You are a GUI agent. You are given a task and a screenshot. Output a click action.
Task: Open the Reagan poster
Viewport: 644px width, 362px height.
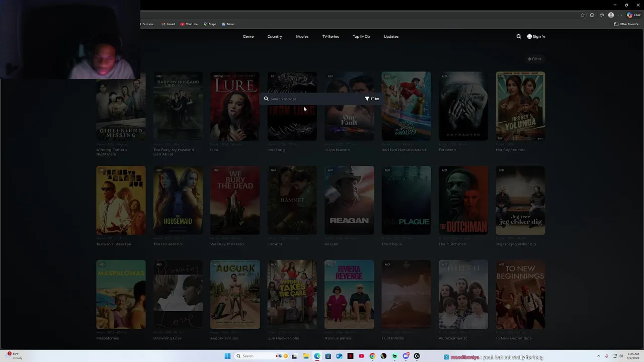[x=349, y=200]
